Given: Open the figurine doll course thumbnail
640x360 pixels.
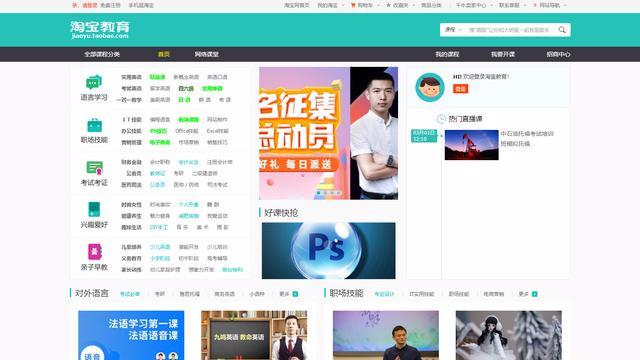Looking at the screenshot, I should click(509, 335).
